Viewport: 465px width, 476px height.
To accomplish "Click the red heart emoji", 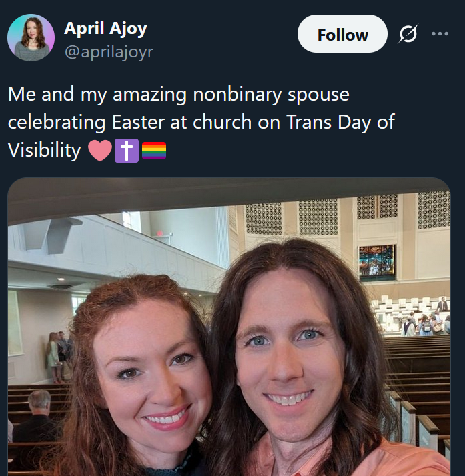I will click(100, 150).
